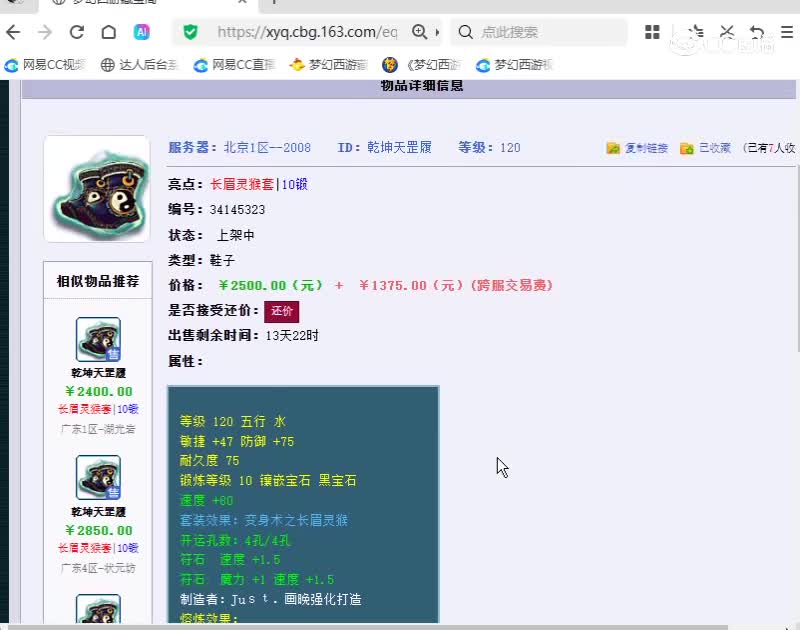This screenshot has height=630, width=800.
Task: Open the browser hamburger menu
Action: click(x=787, y=32)
